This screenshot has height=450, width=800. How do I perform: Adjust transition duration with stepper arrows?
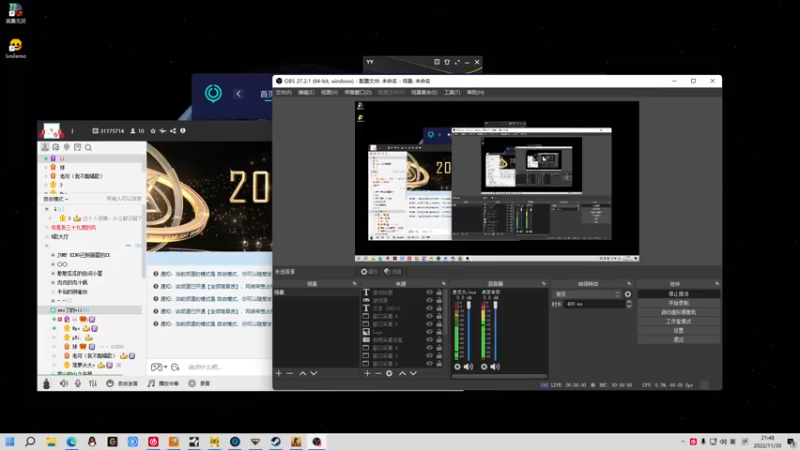click(x=629, y=304)
